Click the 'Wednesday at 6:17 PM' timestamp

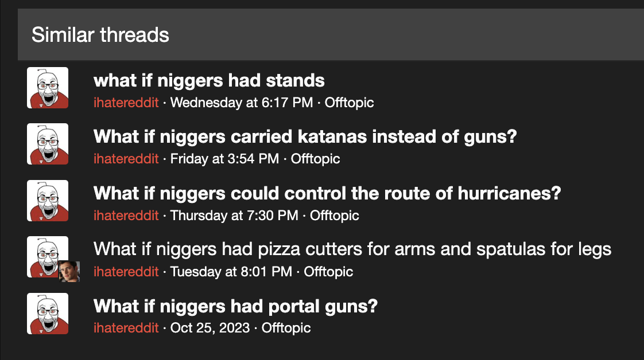pos(242,103)
